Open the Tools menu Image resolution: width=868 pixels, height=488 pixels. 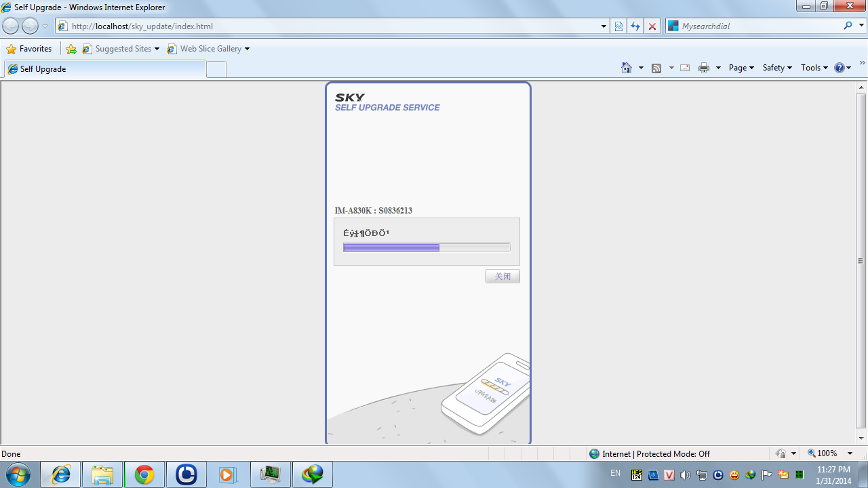point(814,68)
